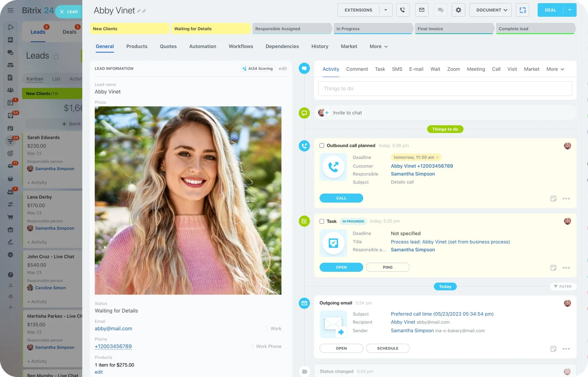Click Invite to chat

[x=347, y=113]
